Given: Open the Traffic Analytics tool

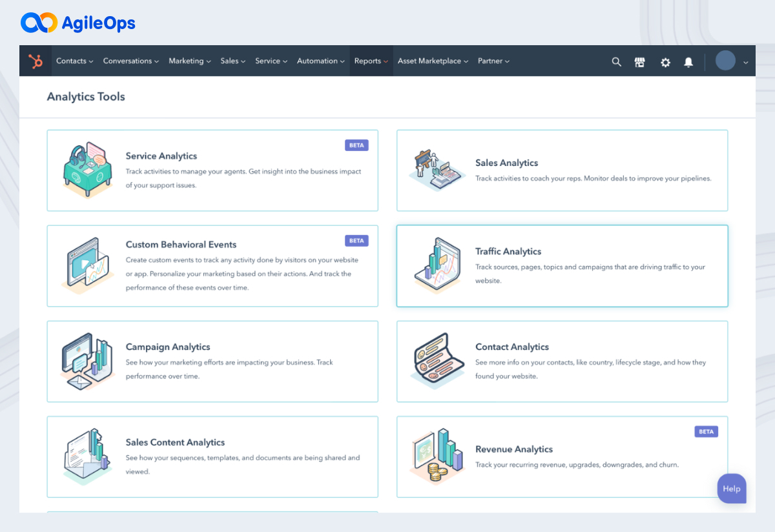Looking at the screenshot, I should [x=508, y=252].
